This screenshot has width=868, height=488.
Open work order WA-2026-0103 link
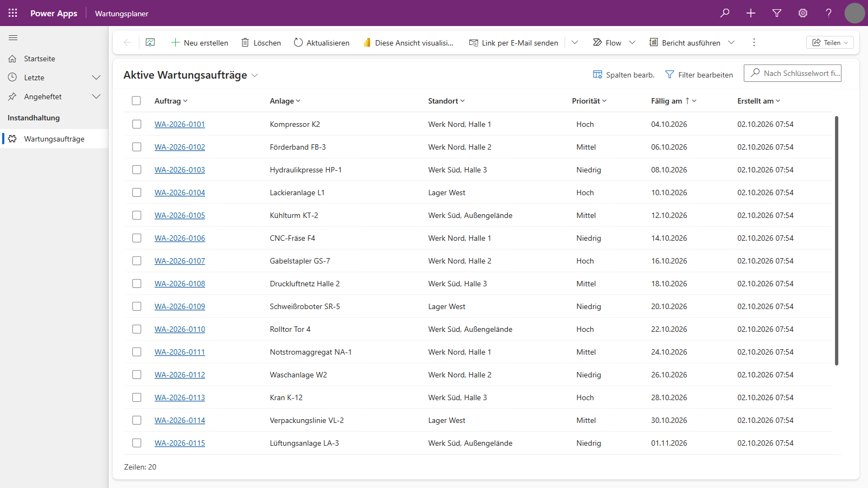tap(180, 170)
